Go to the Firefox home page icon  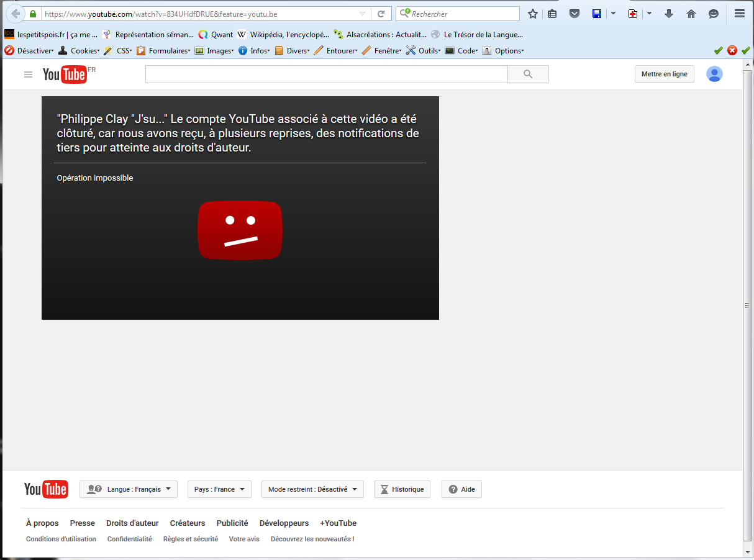coord(691,14)
